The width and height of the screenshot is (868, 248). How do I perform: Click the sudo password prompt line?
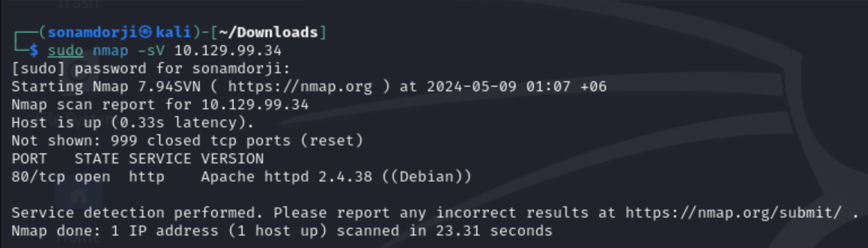click(151, 69)
